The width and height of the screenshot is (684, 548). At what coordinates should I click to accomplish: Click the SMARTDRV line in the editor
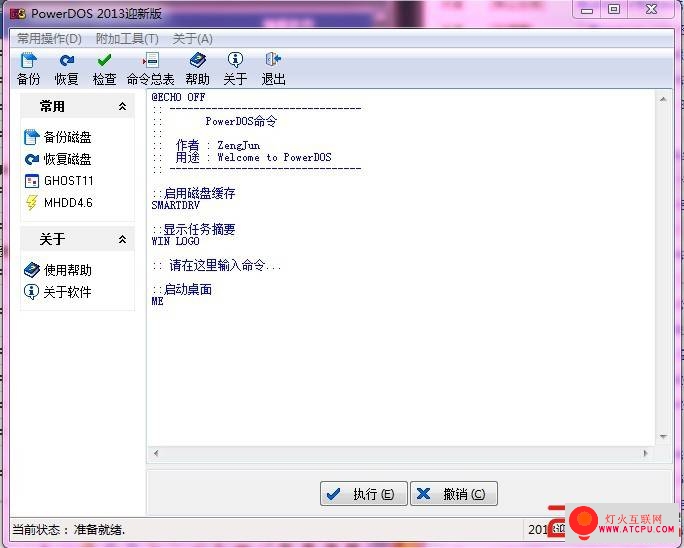tap(175, 205)
